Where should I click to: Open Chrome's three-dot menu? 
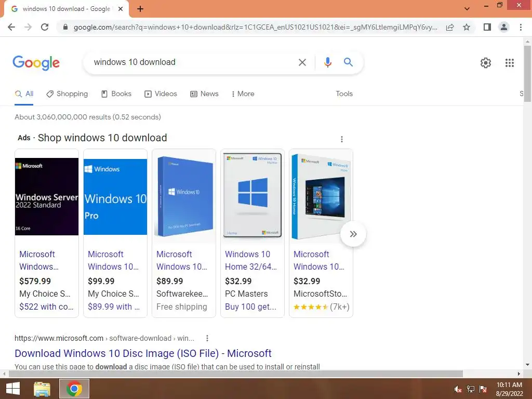pos(521,27)
